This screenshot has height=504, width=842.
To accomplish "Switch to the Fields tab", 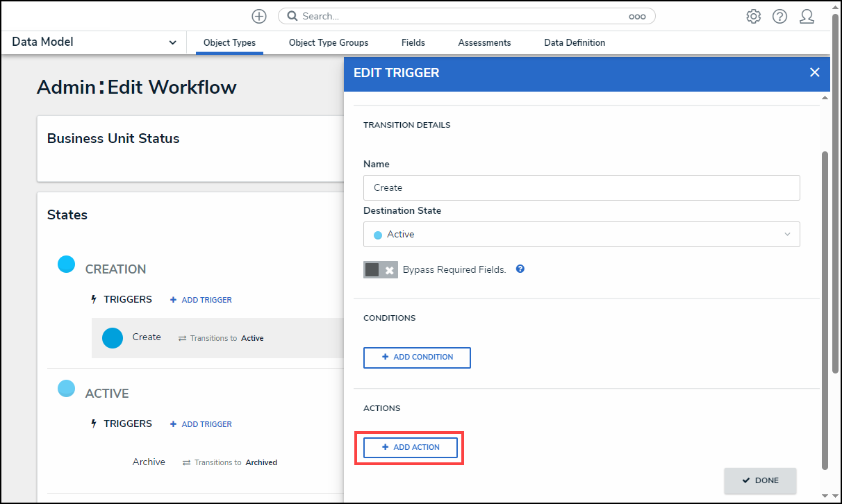I will tap(413, 42).
